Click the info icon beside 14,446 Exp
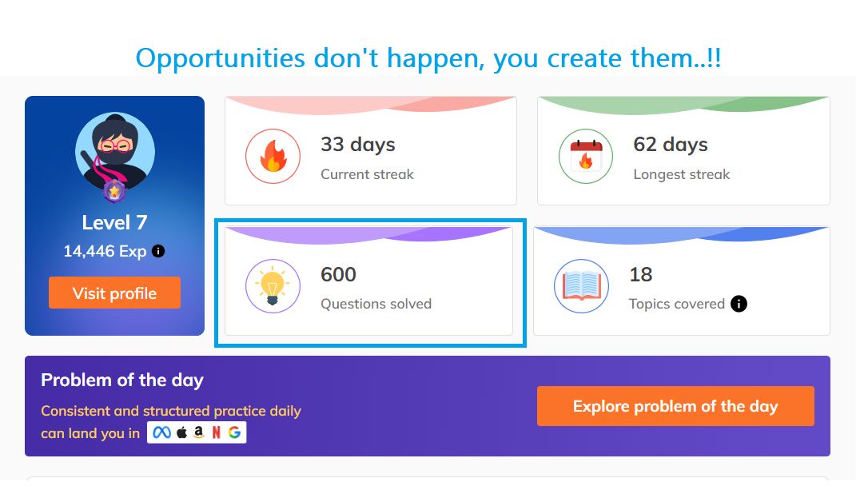Image resolution: width=868 pixels, height=498 pixels. (158, 251)
